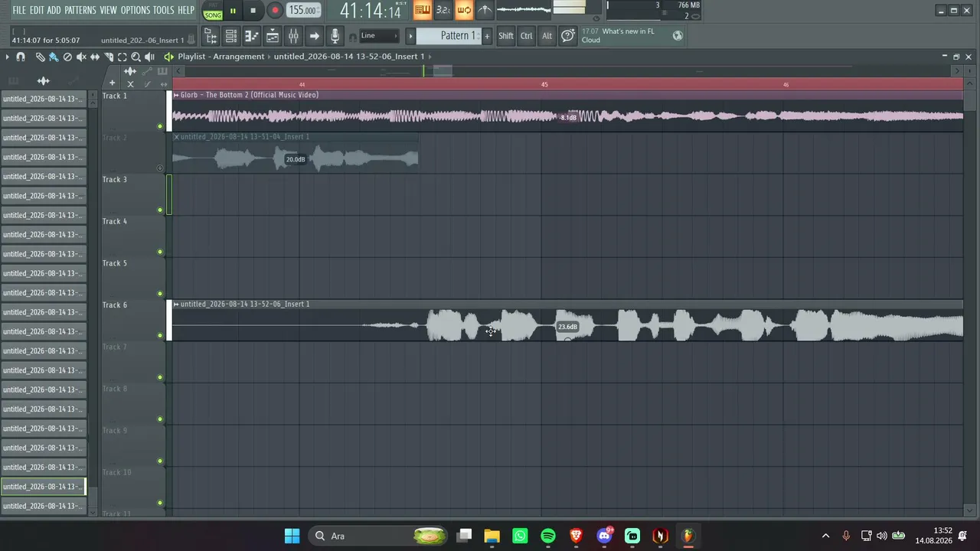Click the arrow after the playlist clip name
The width and height of the screenshot is (980, 551).
tap(430, 57)
